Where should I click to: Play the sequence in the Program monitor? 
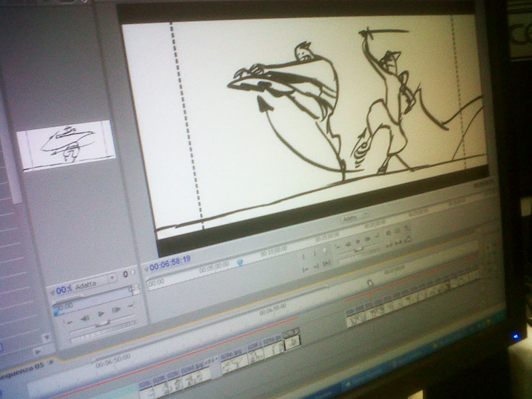coord(358,241)
